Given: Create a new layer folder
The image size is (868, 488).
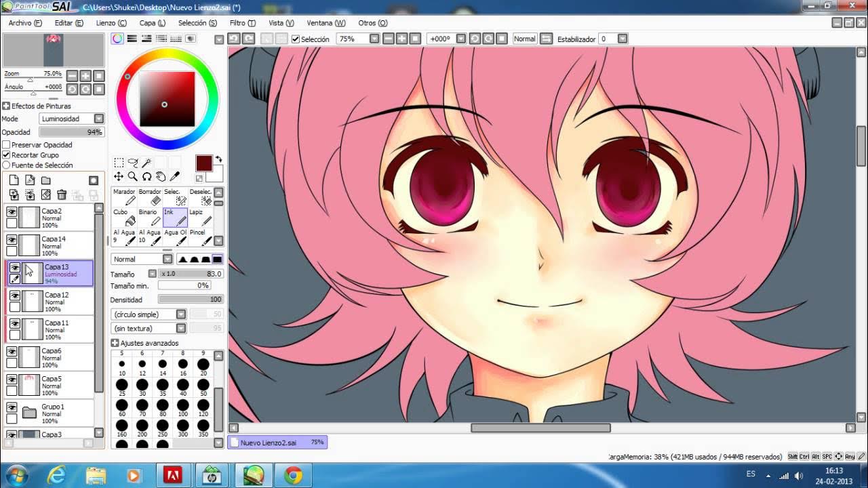Looking at the screenshot, I should pyautogui.click(x=46, y=180).
